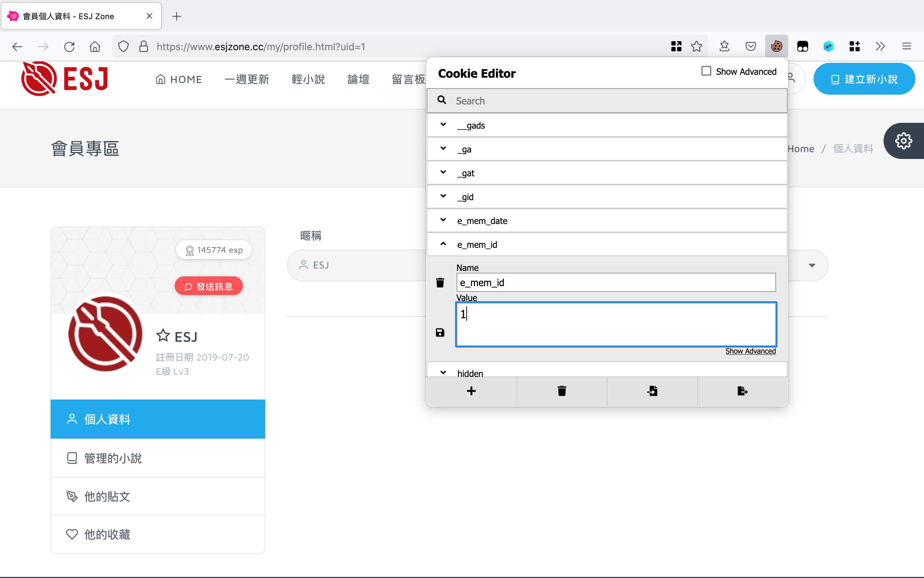Delete the e_mem_id cookie with trash icon
Screen dimensions: 924x578
(x=440, y=282)
